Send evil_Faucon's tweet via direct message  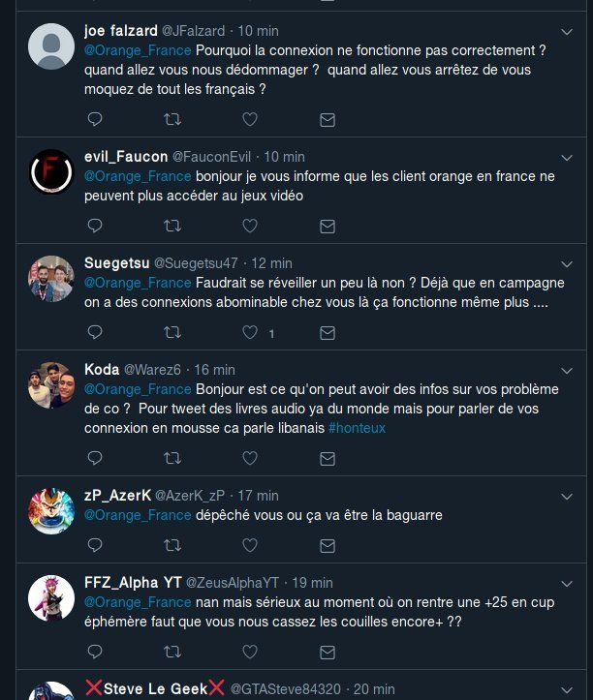328,226
